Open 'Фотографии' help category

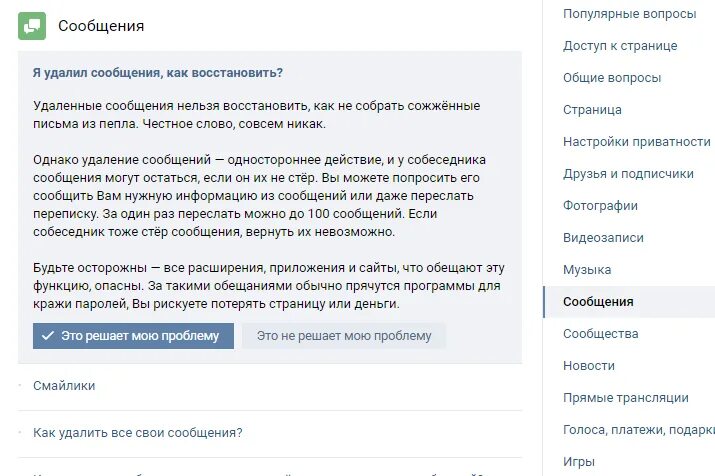pyautogui.click(x=600, y=206)
